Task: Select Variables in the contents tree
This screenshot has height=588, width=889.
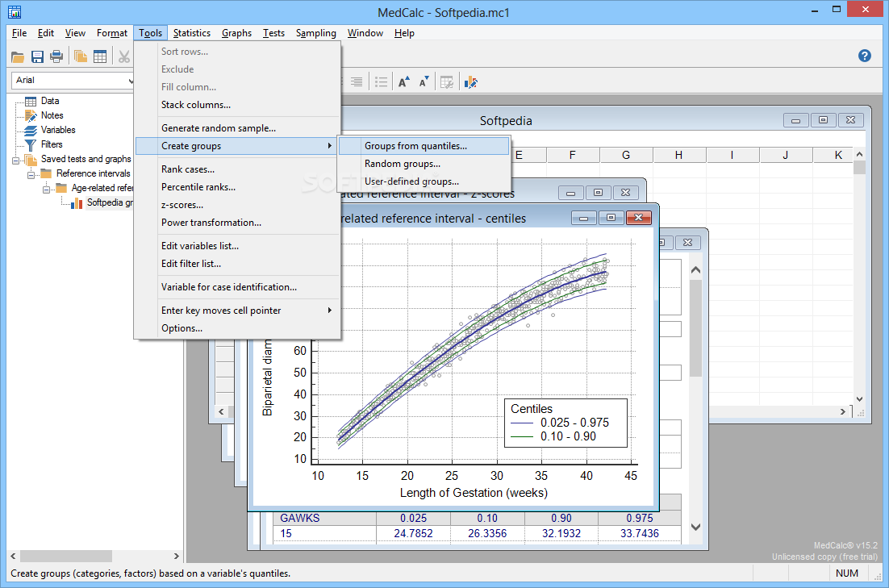Action: click(58, 130)
